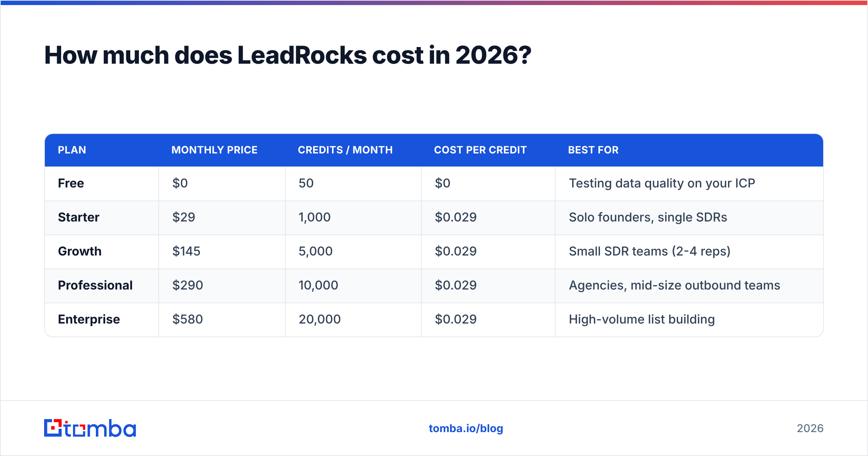Image resolution: width=868 pixels, height=456 pixels.
Task: Click 'Agencies, mid-size outbound teams' cell
Action: (689, 286)
